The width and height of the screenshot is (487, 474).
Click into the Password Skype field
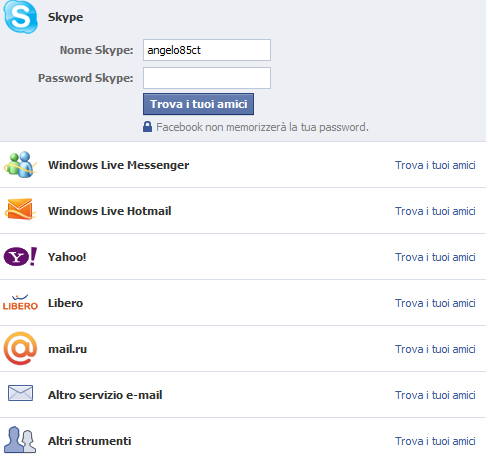(x=207, y=78)
